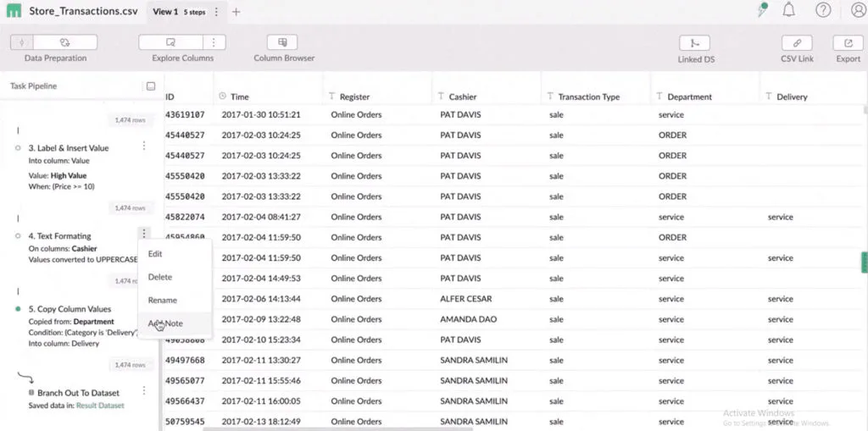Open Linked DS
The height and width of the screenshot is (431, 868).
tap(694, 43)
